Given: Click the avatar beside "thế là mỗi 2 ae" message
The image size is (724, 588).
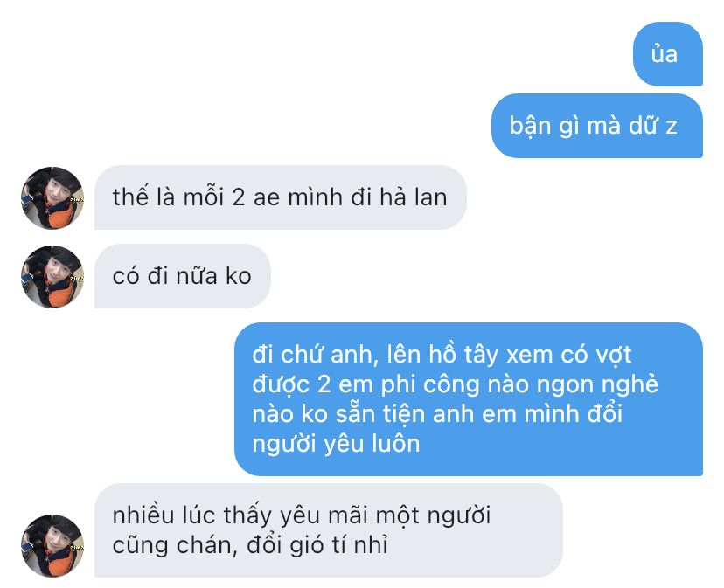Looking at the screenshot, I should click(x=52, y=198).
